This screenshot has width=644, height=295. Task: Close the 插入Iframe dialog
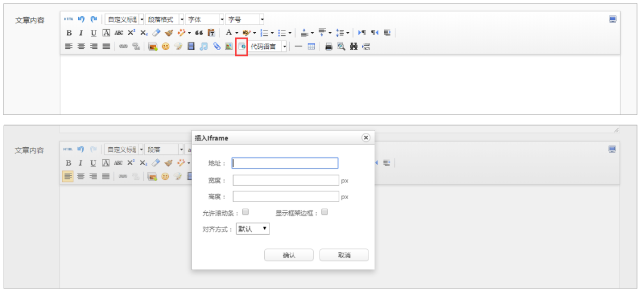(x=366, y=138)
